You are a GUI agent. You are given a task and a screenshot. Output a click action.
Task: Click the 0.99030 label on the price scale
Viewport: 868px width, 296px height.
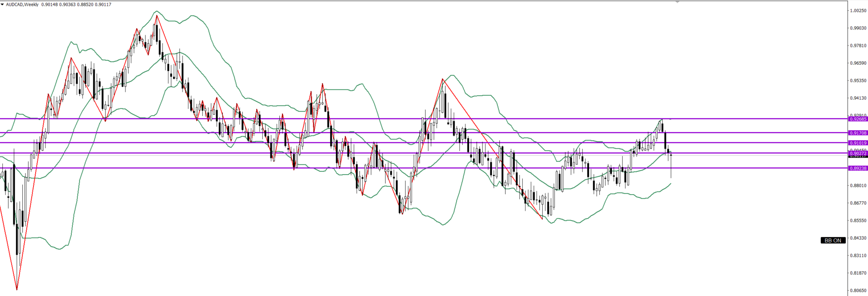(858, 28)
